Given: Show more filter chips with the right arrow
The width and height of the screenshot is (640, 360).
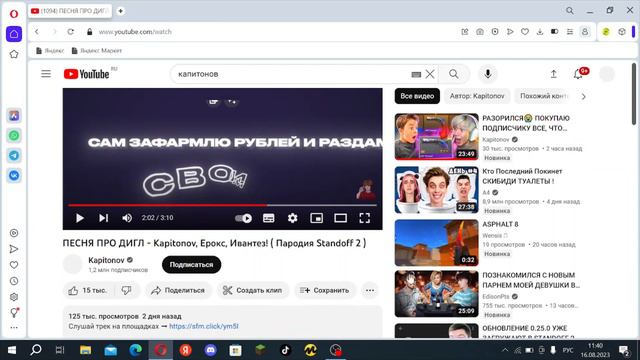Looking at the screenshot, I should pos(583,96).
